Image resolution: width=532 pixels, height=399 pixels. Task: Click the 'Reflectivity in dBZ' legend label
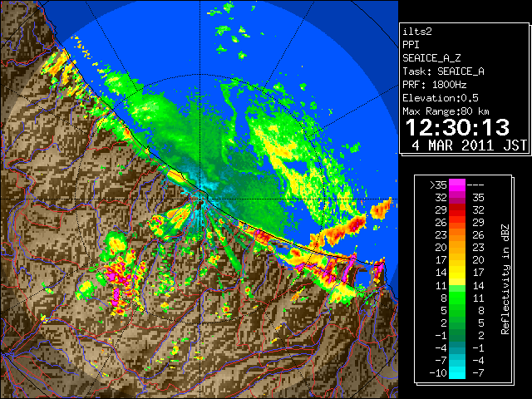coord(505,279)
